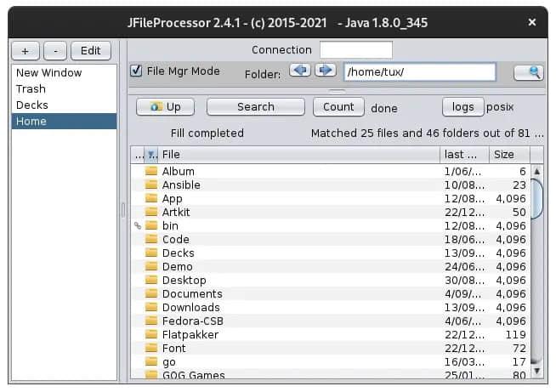Open the logs button

pyautogui.click(x=462, y=107)
